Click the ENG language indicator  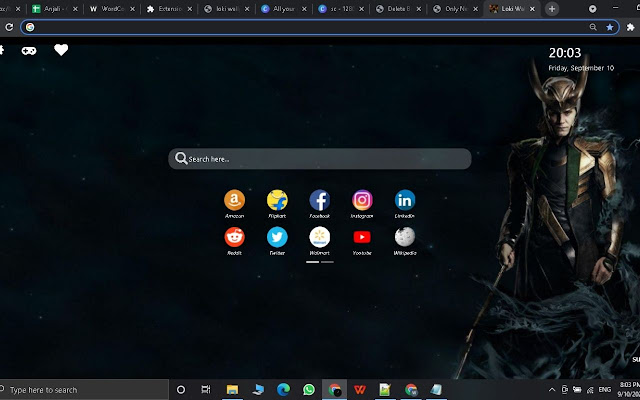604,390
